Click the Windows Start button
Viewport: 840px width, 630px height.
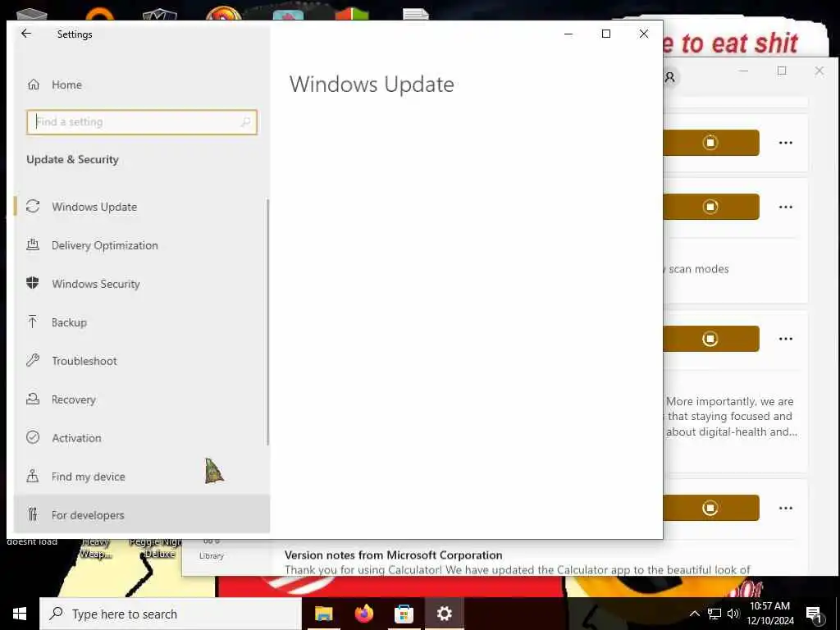[x=20, y=614]
